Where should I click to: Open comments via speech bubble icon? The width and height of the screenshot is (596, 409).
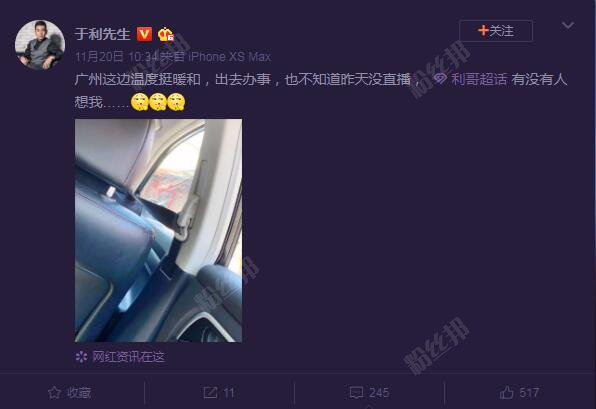(356, 392)
